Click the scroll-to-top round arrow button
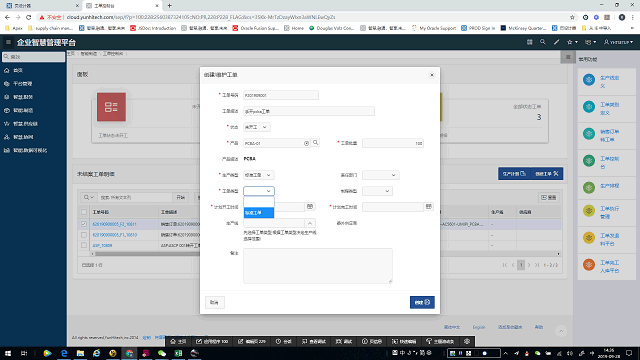The height and width of the screenshot is (360, 640). coord(561,331)
